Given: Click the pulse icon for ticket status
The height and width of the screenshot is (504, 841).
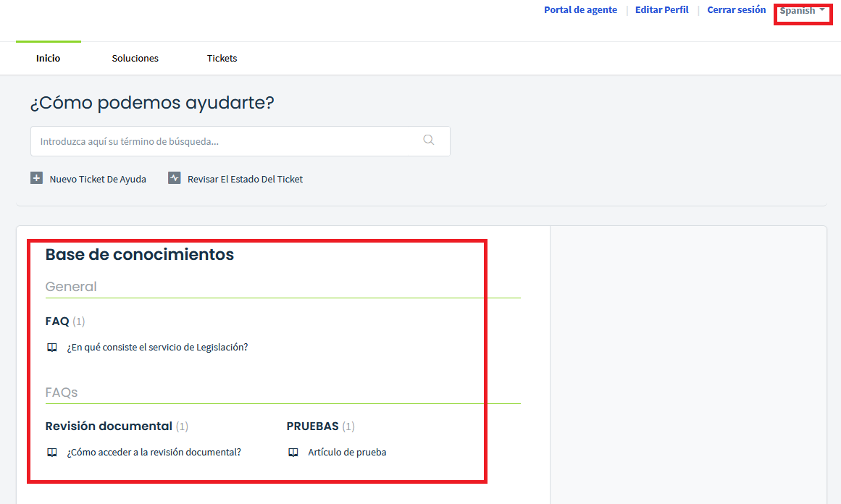Looking at the screenshot, I should [x=174, y=178].
